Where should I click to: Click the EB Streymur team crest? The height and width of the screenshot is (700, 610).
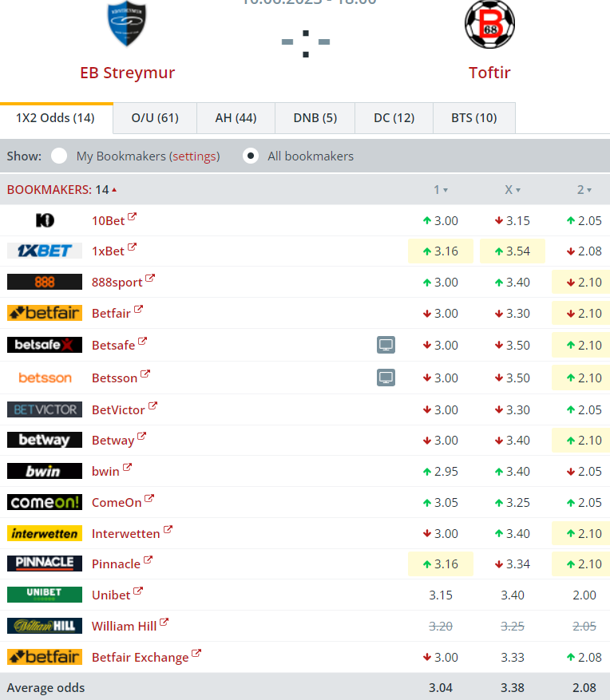[x=127, y=23]
